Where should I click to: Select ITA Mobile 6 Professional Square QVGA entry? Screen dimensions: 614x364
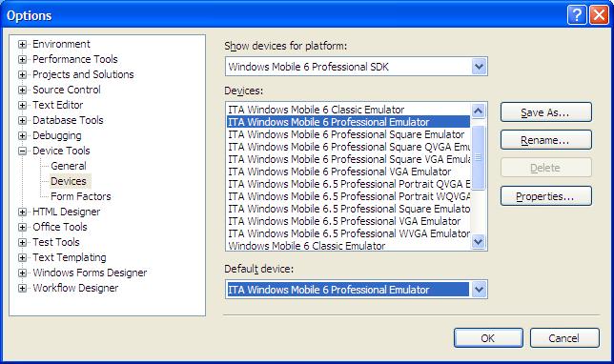349,147
